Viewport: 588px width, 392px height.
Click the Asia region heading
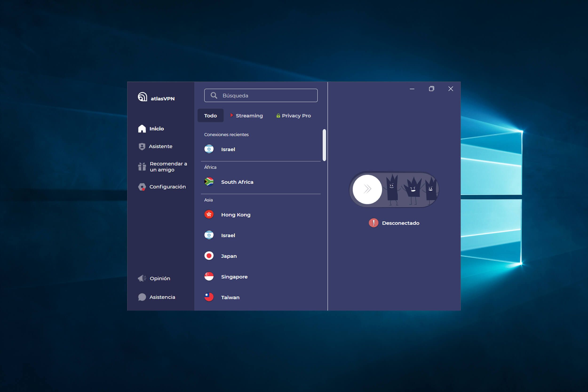(208, 200)
